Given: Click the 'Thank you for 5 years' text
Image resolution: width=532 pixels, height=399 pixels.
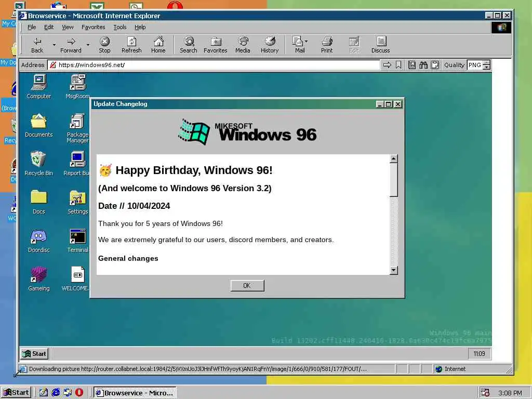Looking at the screenshot, I should click(x=161, y=223).
